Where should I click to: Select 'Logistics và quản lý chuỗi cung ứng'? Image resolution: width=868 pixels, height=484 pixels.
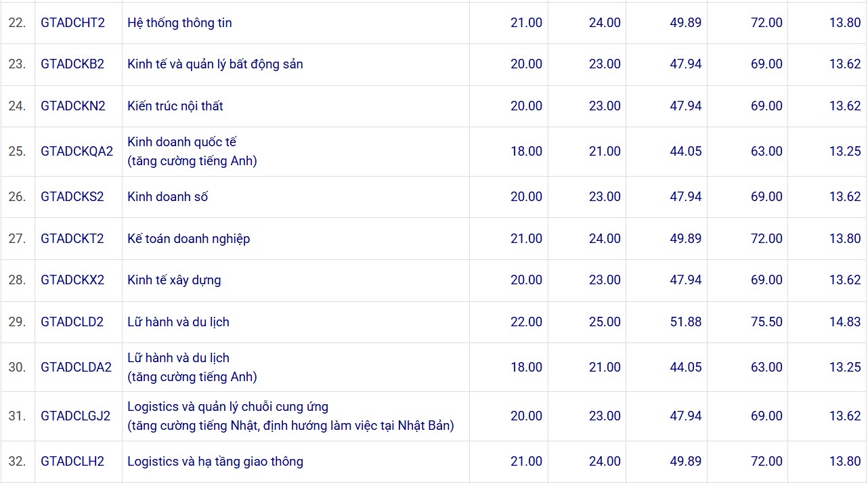(x=227, y=407)
